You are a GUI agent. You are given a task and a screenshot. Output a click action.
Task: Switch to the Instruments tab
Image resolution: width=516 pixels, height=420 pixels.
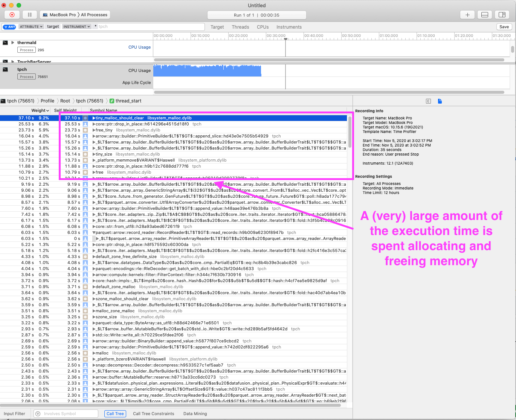pyautogui.click(x=289, y=27)
